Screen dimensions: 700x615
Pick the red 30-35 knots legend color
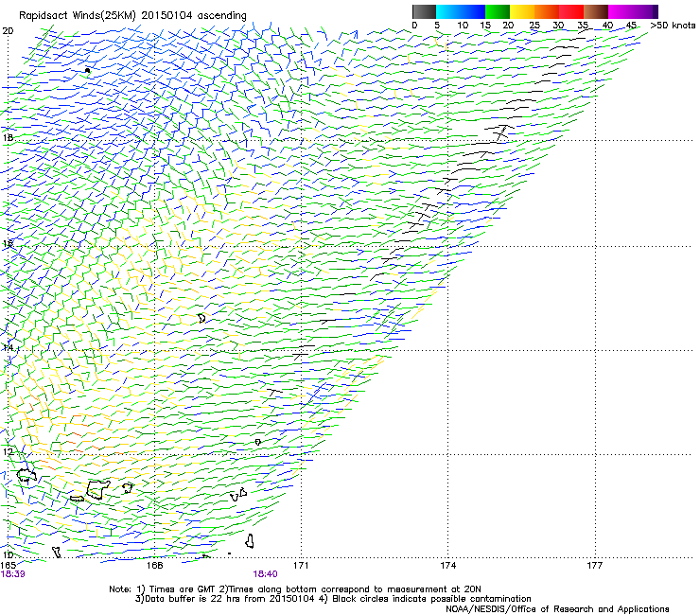(571, 11)
